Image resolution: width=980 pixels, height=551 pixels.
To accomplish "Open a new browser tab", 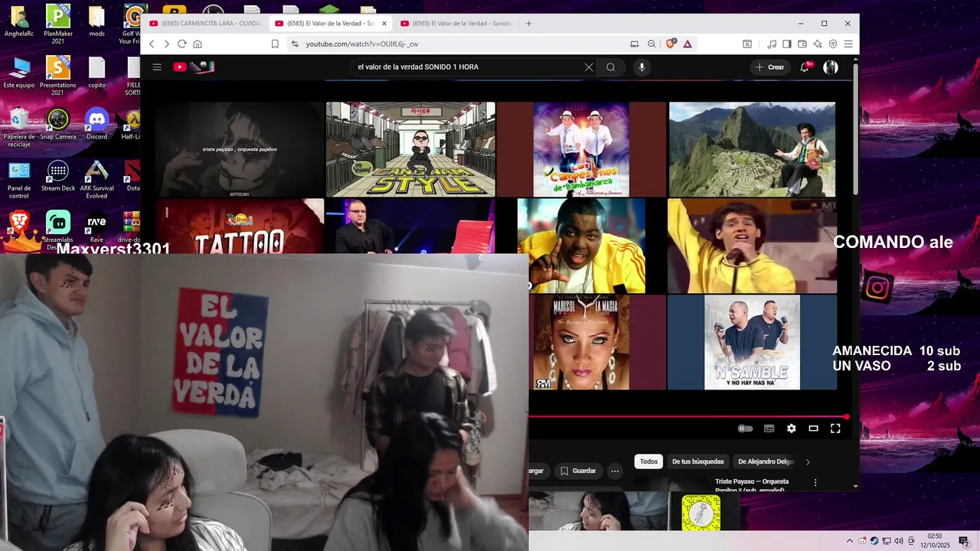I will tap(528, 24).
